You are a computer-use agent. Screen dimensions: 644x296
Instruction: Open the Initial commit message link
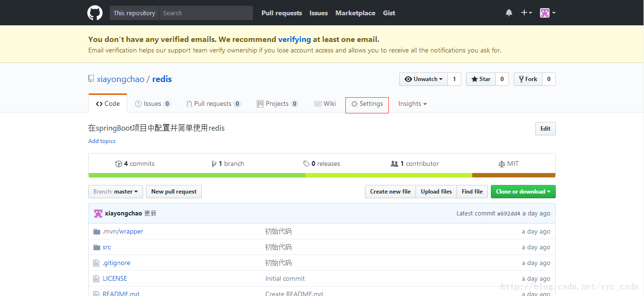[285, 279]
